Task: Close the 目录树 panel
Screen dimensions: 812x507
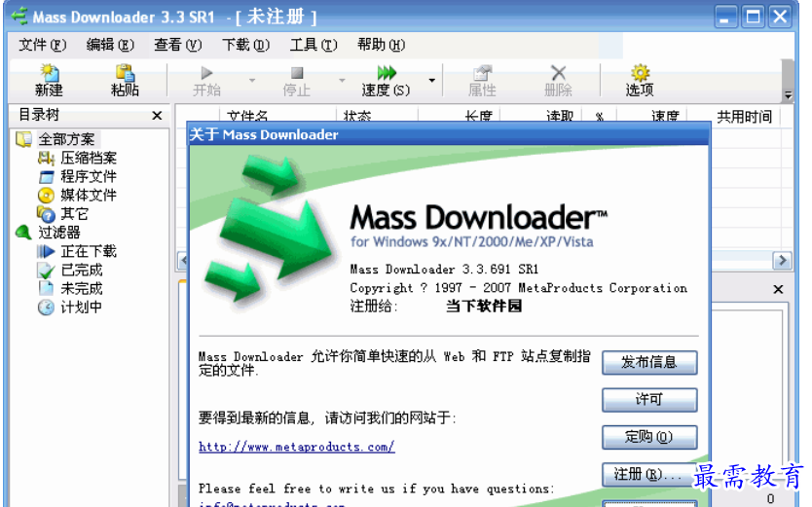Action: [157, 116]
